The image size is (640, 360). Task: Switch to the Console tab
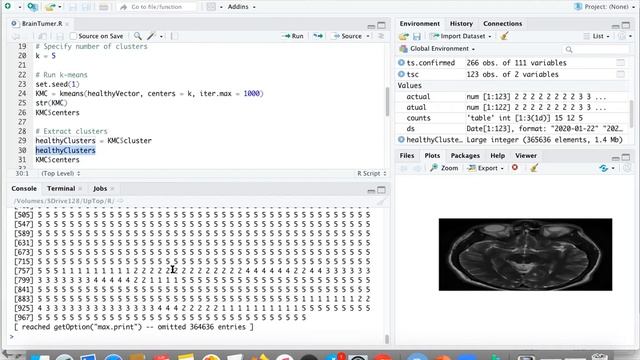coord(24,189)
